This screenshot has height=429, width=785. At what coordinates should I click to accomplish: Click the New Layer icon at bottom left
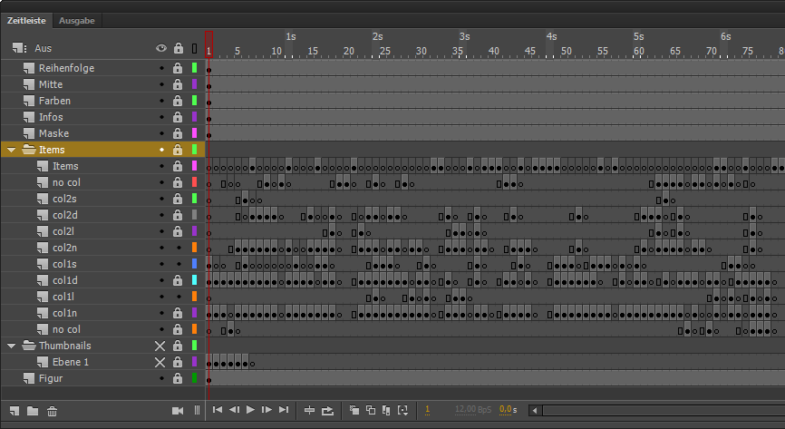[16, 410]
